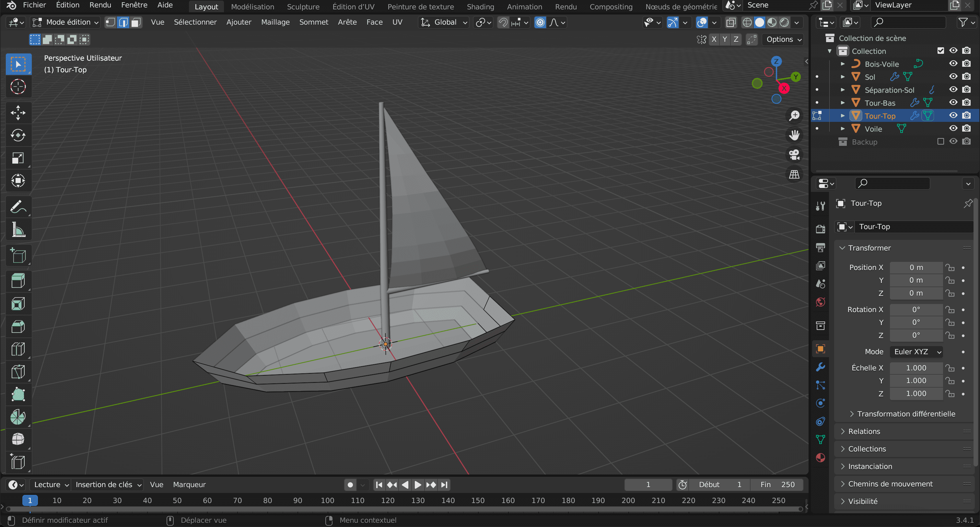Open the Édition menu
This screenshot has width=980, height=527.
[68, 5]
